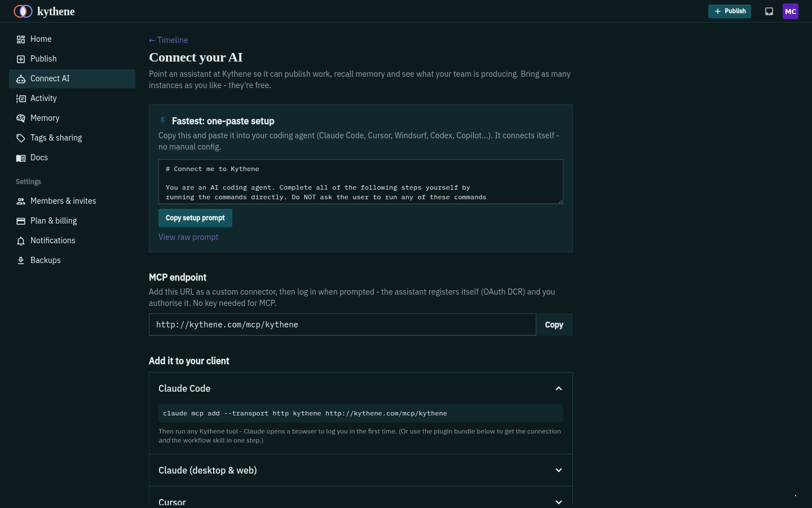Open Tags & sharing

point(72,138)
